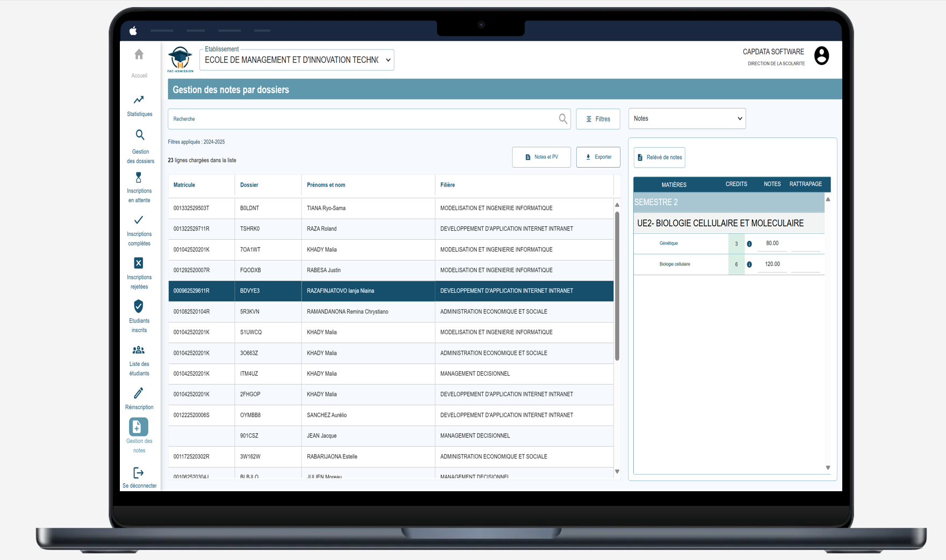Open Inscriptions rejetées section
Screen dimensions: 946x560
[x=139, y=263]
